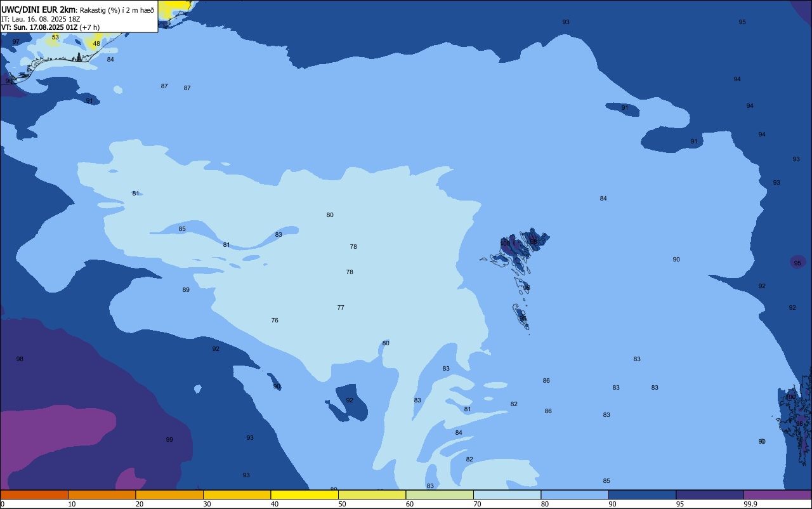The width and height of the screenshot is (812, 509).
Task: Click the map value 76
Action: coord(275,321)
